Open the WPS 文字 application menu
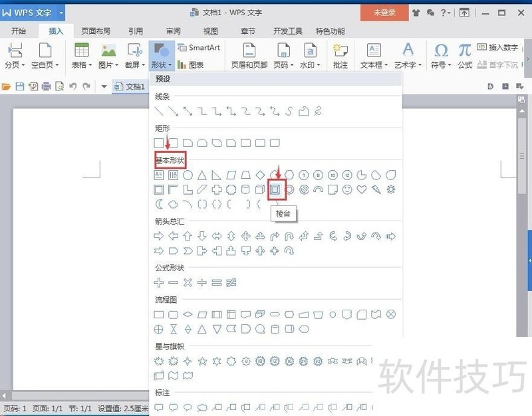 (33, 13)
